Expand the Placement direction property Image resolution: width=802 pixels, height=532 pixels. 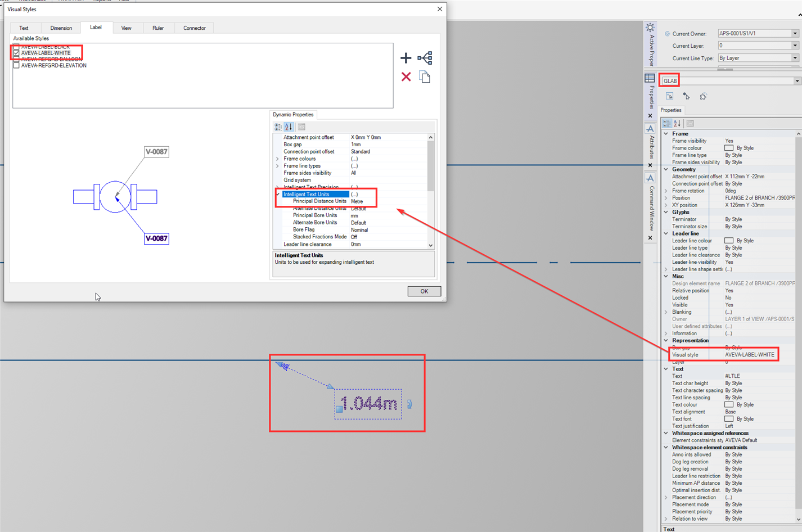point(666,498)
